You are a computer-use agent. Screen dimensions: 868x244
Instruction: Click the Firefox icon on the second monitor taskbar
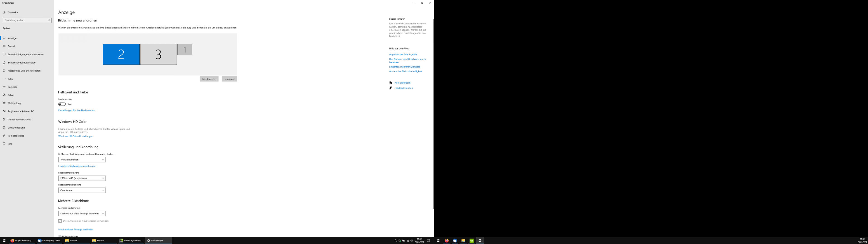446,241
